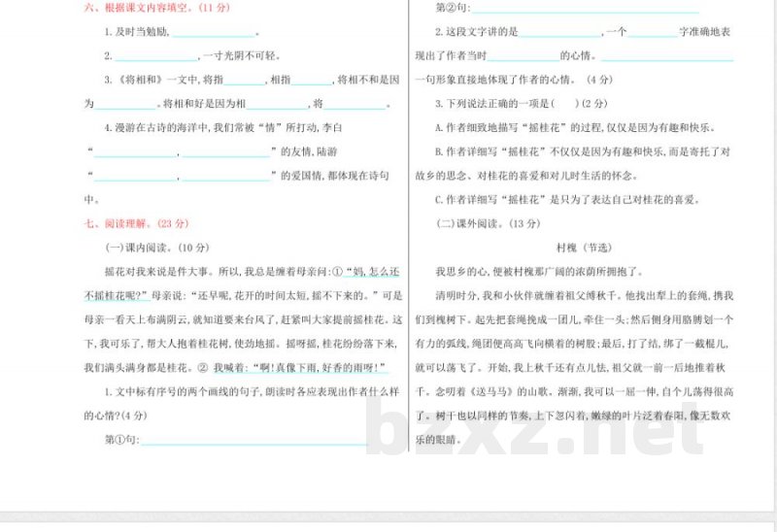Click underlined '我喊着:啊!真像下雨,好香的雨呀!'
777x532 pixels.
300,368
